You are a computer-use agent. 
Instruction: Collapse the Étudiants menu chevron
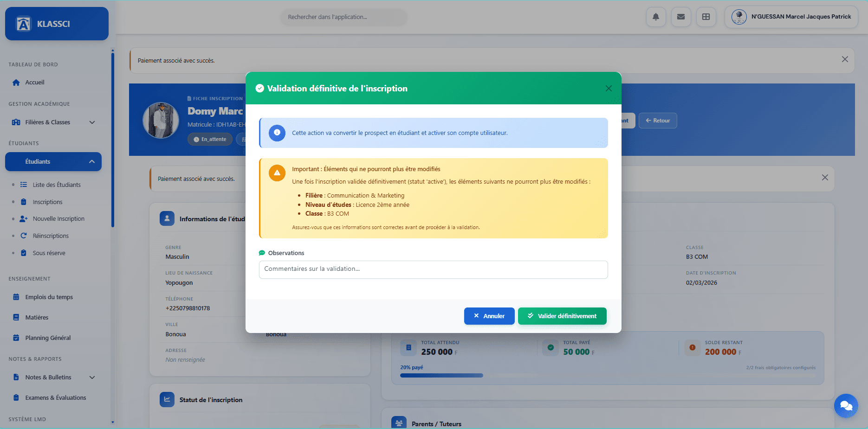coord(92,162)
